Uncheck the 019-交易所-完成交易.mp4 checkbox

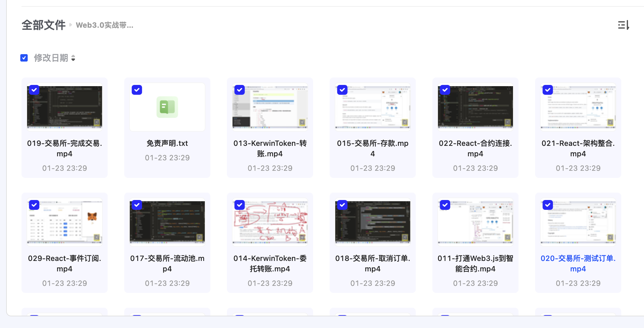[x=34, y=90]
